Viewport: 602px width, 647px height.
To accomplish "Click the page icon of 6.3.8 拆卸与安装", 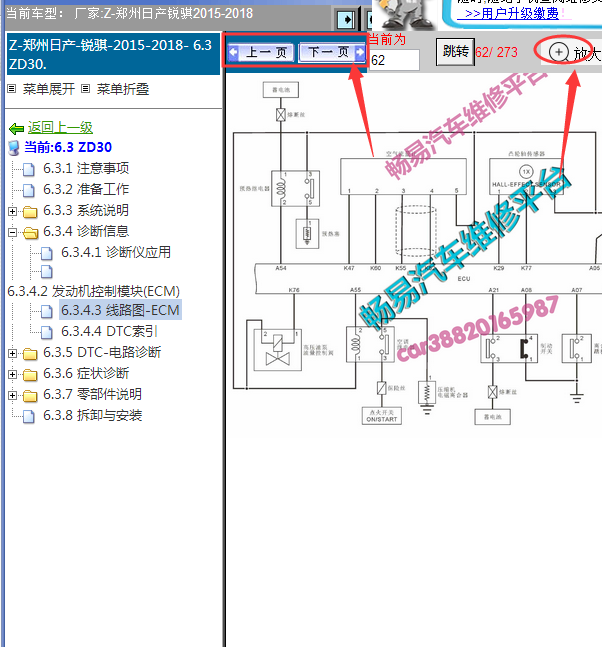I will click(x=29, y=417).
